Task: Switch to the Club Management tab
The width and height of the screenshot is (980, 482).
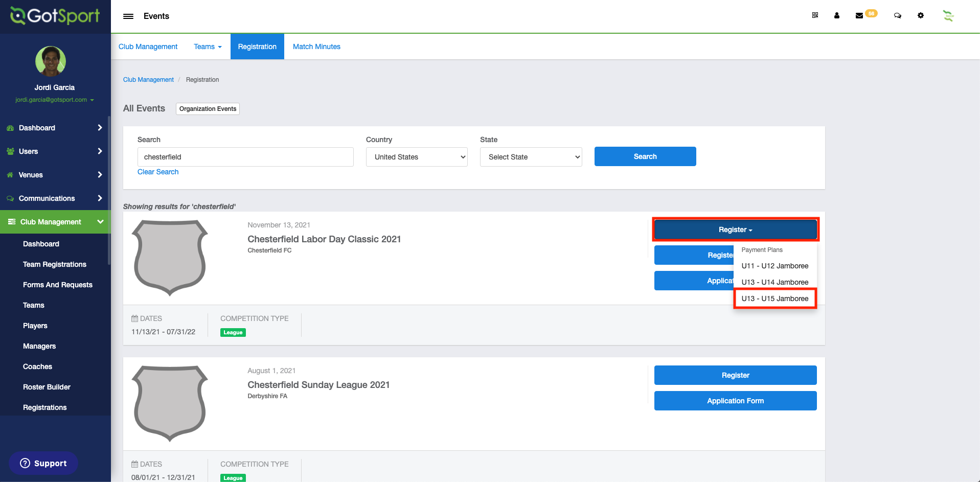Action: (x=148, y=47)
